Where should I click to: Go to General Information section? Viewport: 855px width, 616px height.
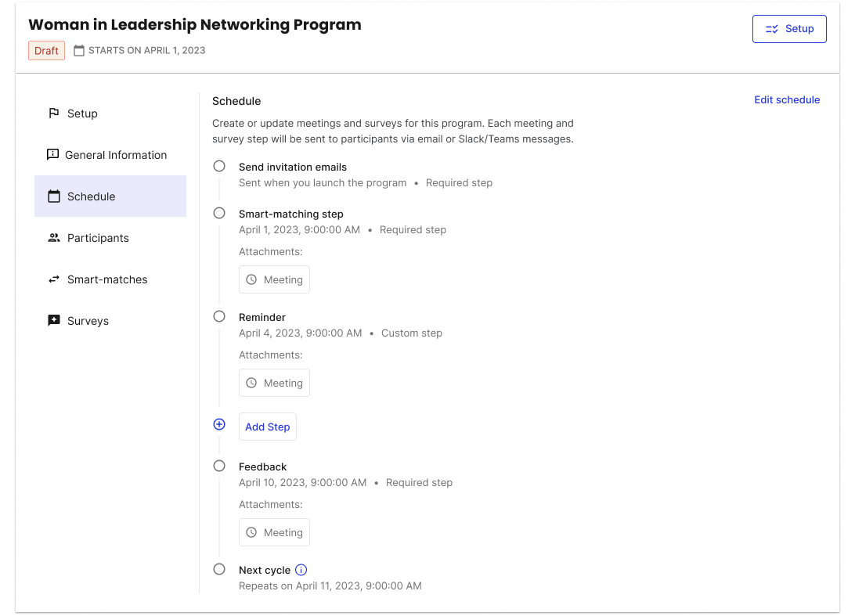pos(110,155)
